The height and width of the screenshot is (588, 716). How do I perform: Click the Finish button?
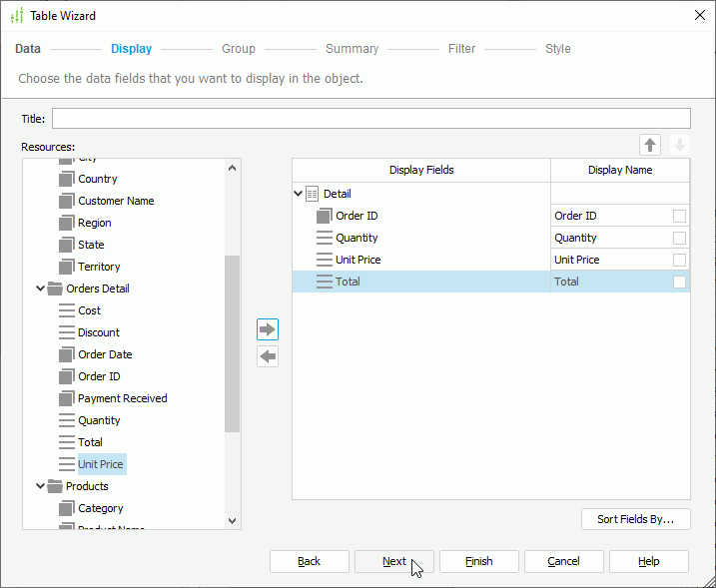(479, 561)
